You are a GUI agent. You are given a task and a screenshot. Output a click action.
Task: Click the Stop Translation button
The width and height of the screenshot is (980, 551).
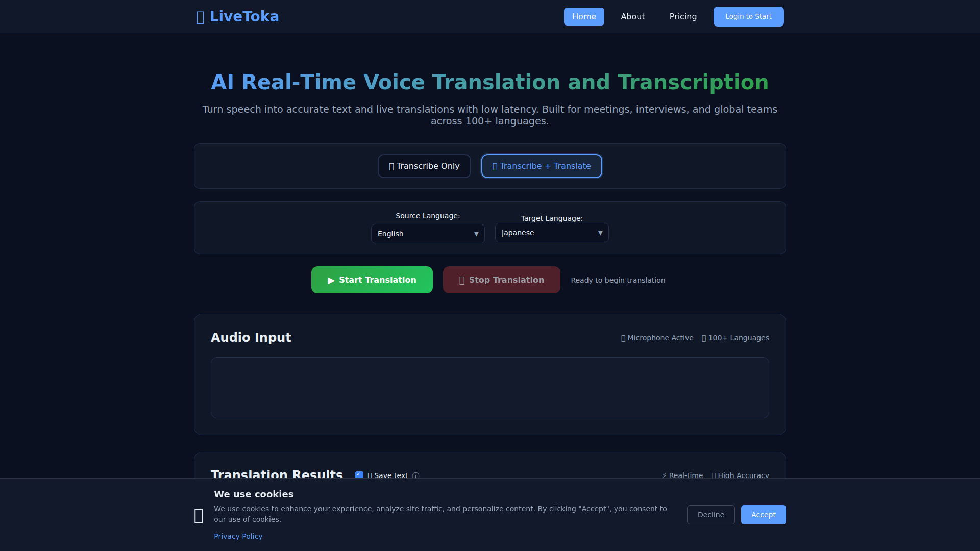tap(501, 280)
